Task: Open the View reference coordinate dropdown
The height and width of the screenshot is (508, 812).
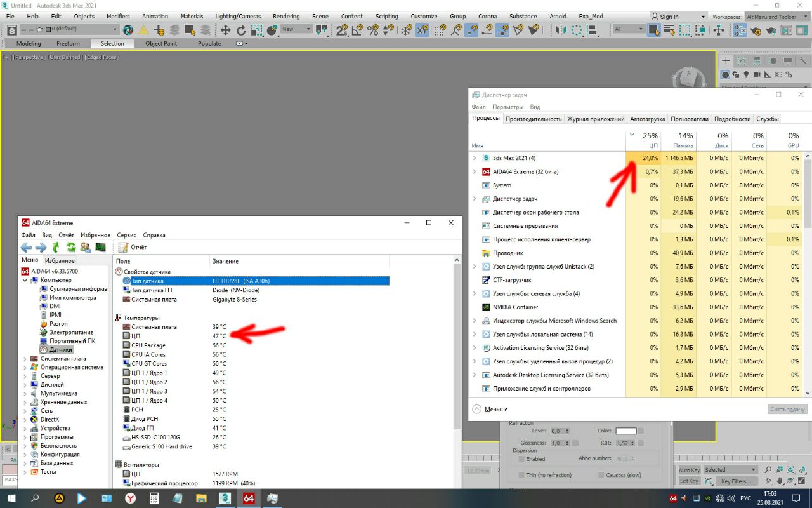Action: (296, 29)
